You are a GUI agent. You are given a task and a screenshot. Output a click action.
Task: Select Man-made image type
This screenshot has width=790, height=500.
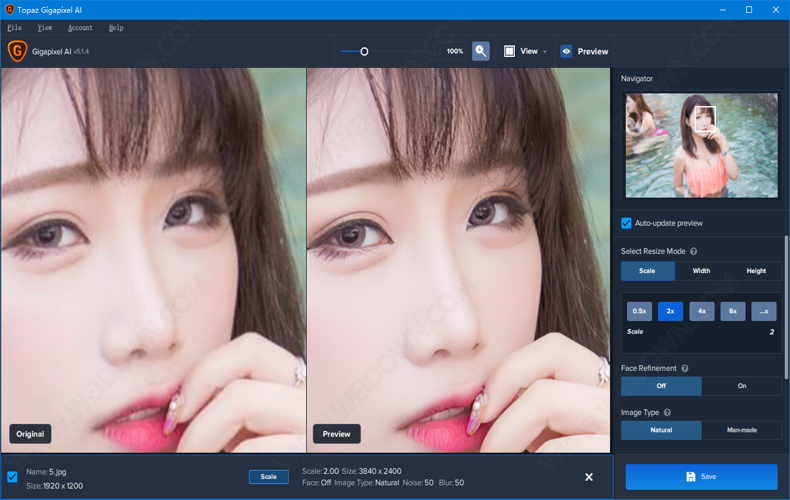pos(742,430)
